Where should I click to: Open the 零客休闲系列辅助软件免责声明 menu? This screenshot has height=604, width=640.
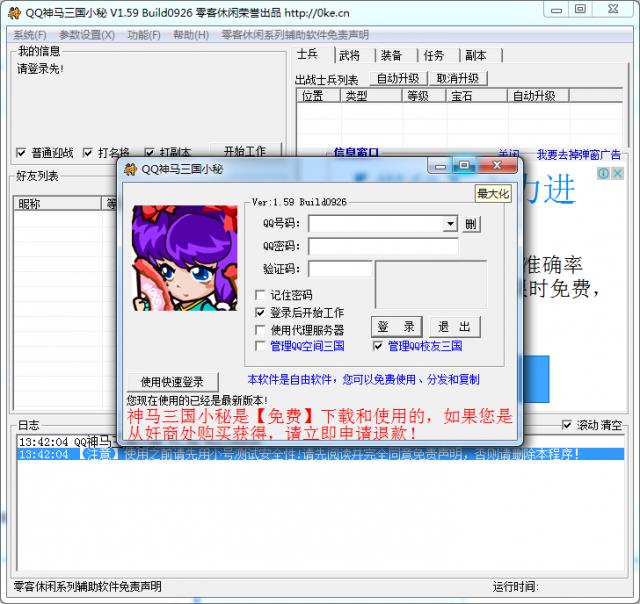pos(295,35)
